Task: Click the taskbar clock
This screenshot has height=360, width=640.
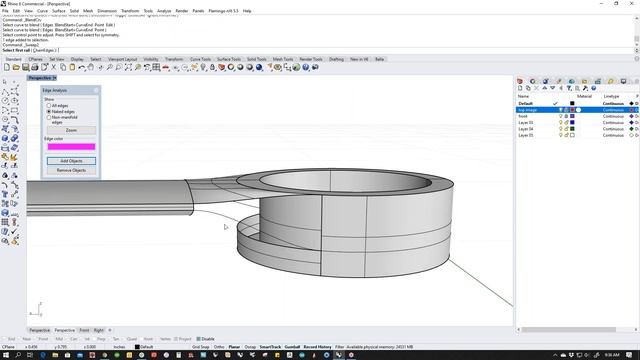Action: pos(612,355)
